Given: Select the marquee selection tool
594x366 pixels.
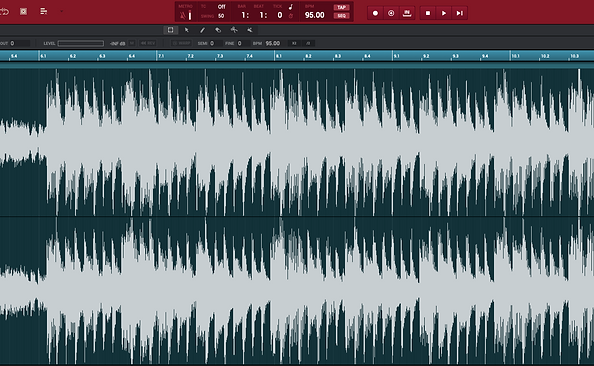Looking at the screenshot, I should 170,30.
